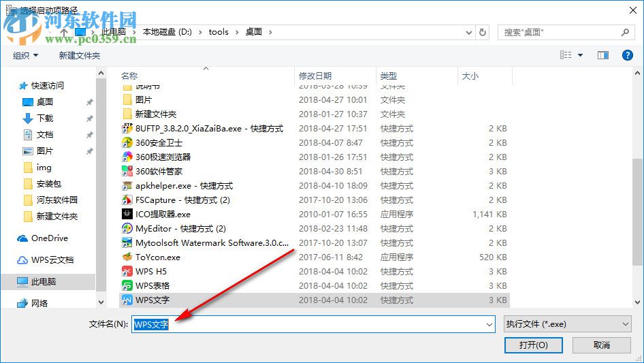Screen dimensions: 644x363
Task: Click the WPS表格 shortcut icon
Action: pyautogui.click(x=127, y=286)
